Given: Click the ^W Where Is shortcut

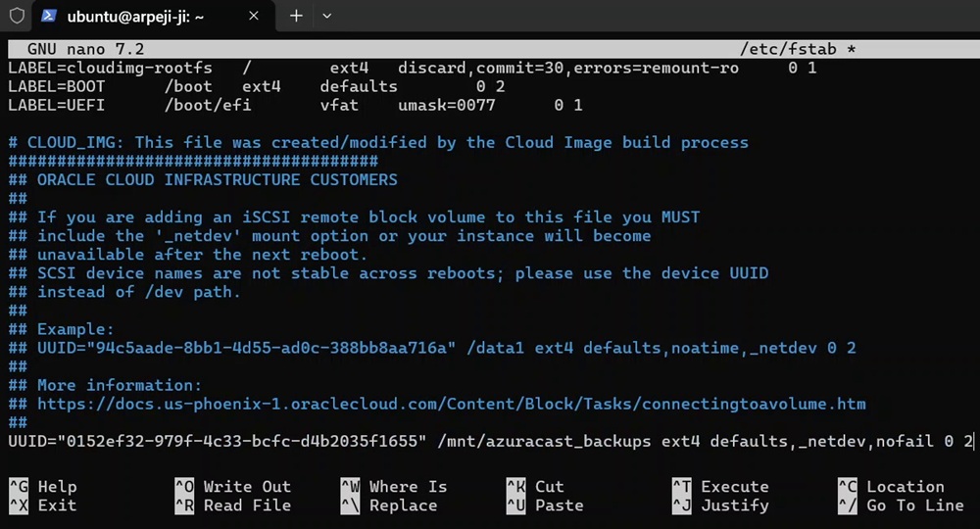Looking at the screenshot, I should pos(393,487).
